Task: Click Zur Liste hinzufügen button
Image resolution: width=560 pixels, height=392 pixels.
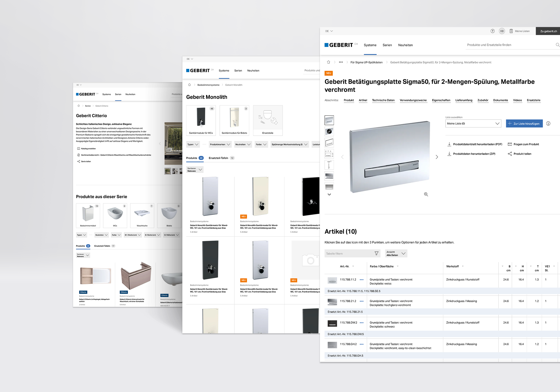Action: point(524,123)
